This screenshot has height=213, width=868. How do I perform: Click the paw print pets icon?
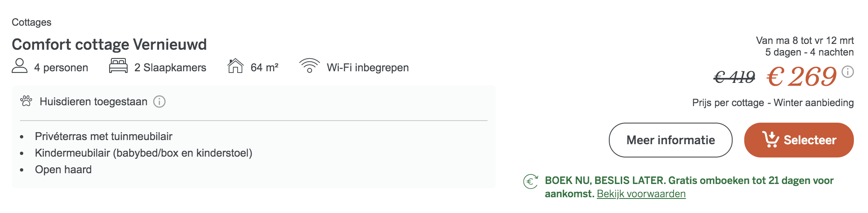pos(26,101)
